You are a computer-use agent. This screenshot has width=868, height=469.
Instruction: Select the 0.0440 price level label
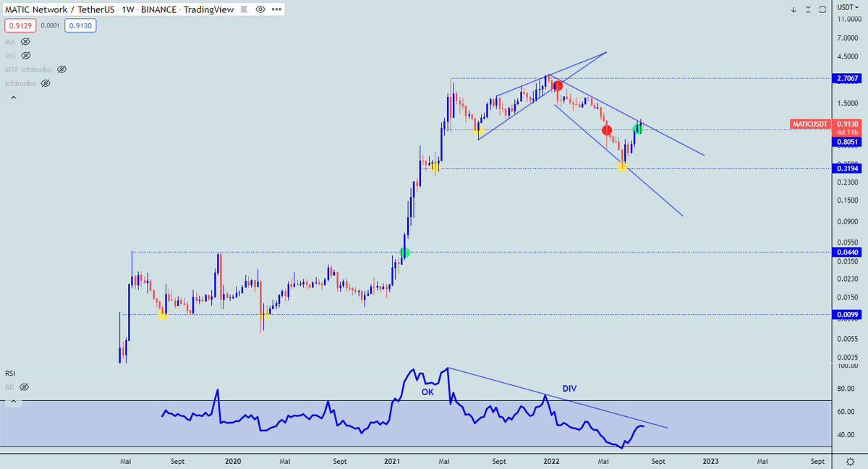847,252
